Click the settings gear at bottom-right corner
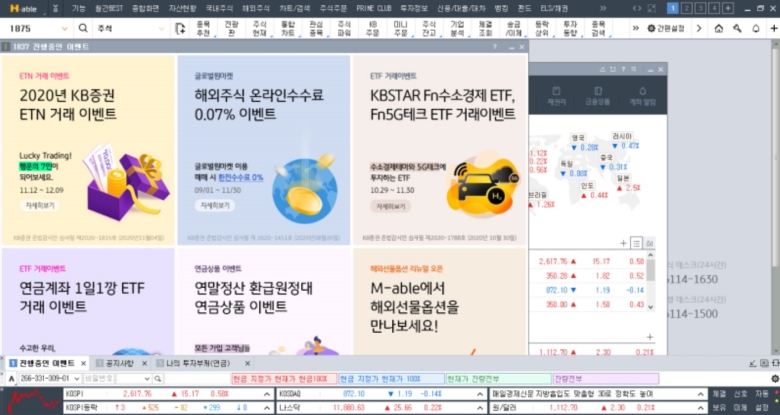This screenshot has height=415, width=780. point(775,379)
